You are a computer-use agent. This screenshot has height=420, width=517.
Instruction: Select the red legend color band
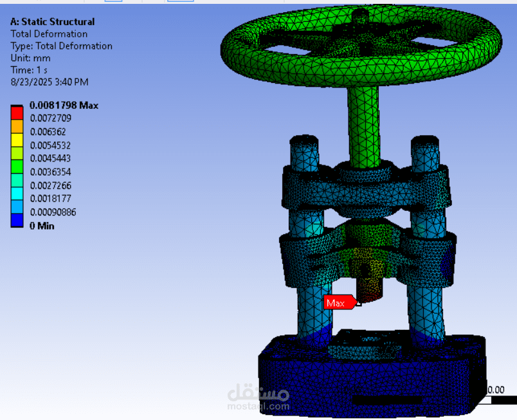(17, 113)
